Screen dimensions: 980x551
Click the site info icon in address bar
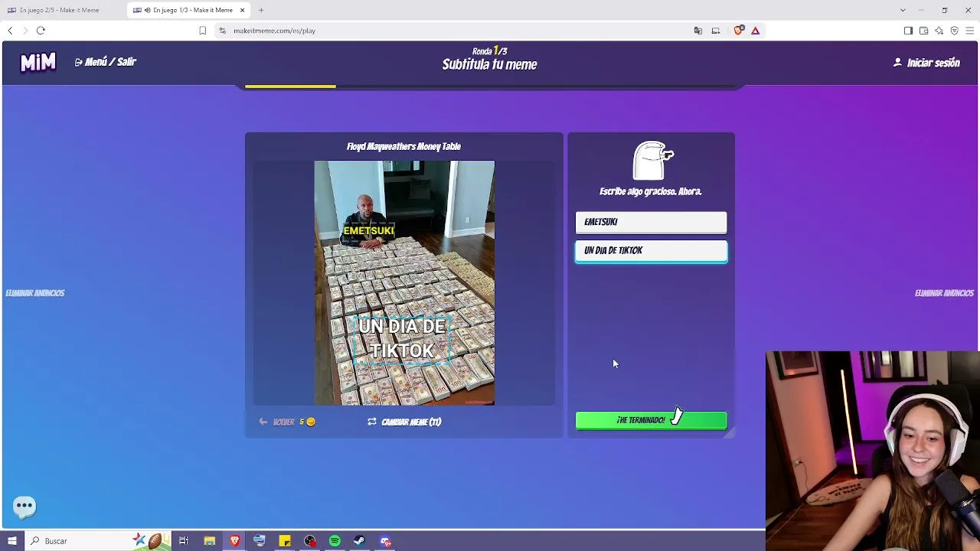point(222,31)
